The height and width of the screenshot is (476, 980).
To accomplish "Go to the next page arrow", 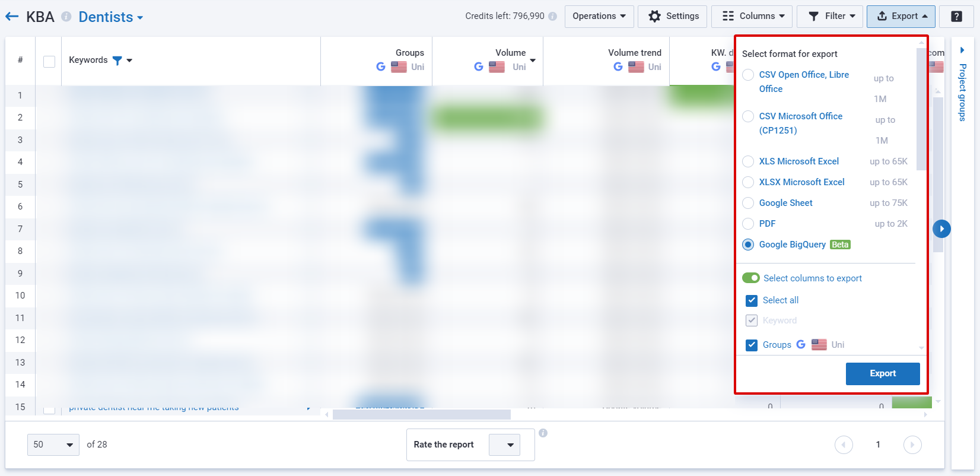I will tap(912, 445).
